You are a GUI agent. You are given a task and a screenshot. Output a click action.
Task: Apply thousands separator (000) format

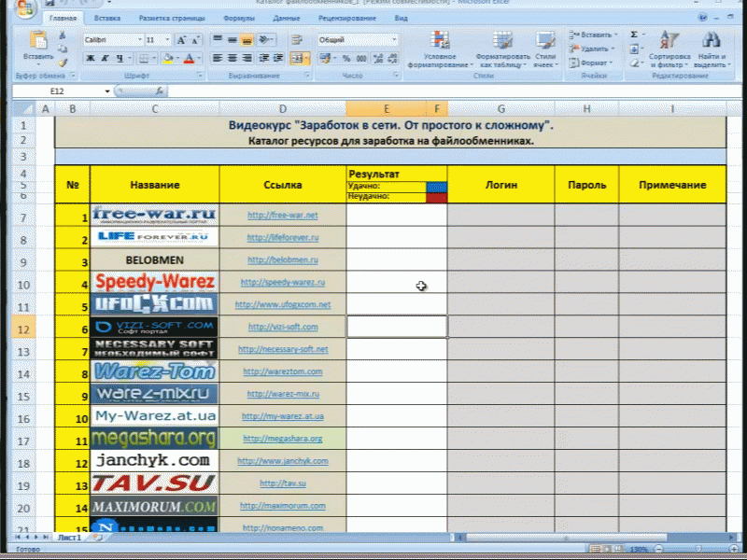click(361, 58)
